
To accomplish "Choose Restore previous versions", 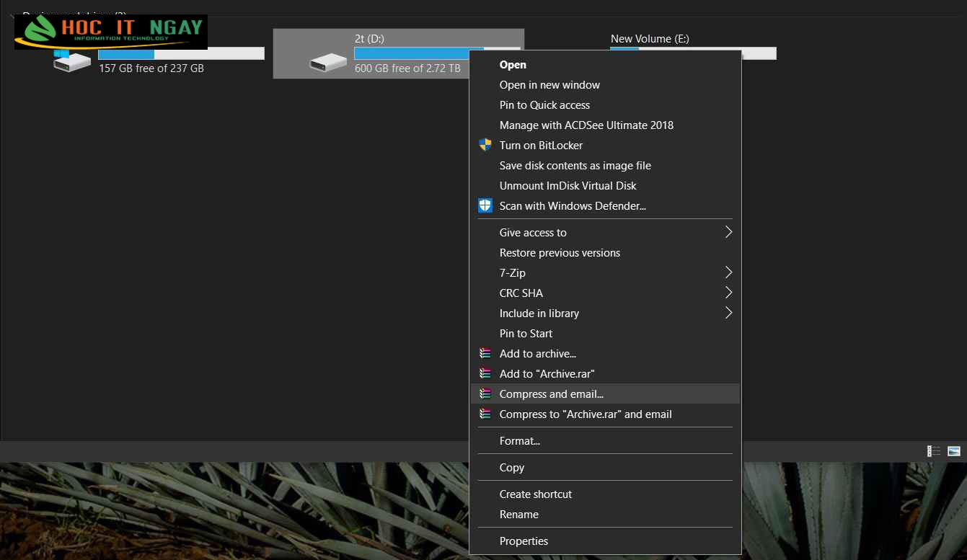I will (605, 253).
